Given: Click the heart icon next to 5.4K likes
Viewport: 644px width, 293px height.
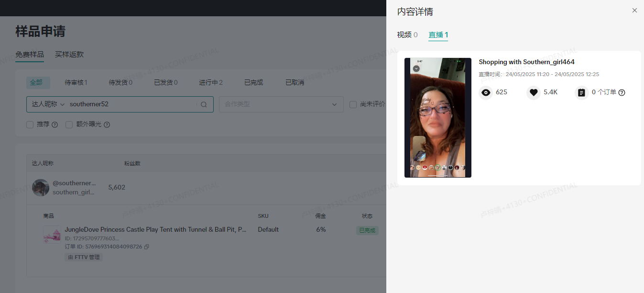Looking at the screenshot, I should pos(534,92).
